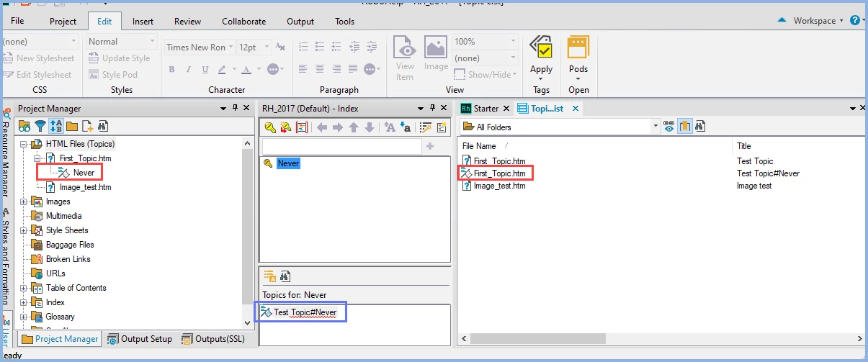868x362 pixels.
Task: Click the numbered list icon
Action: pos(303,47)
